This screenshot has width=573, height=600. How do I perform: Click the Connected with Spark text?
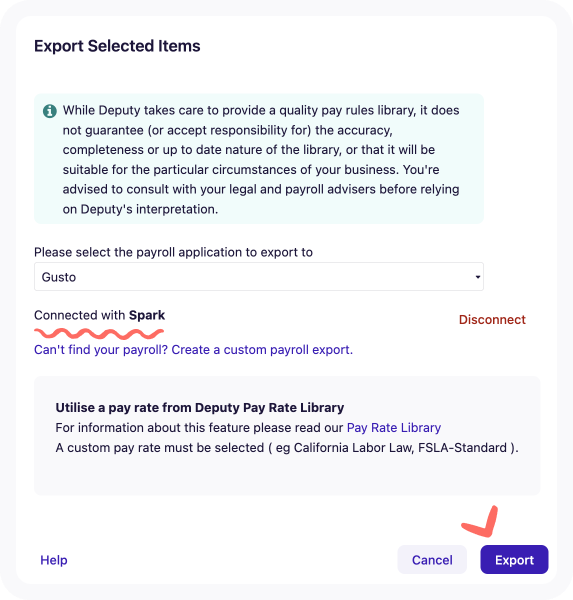100,315
